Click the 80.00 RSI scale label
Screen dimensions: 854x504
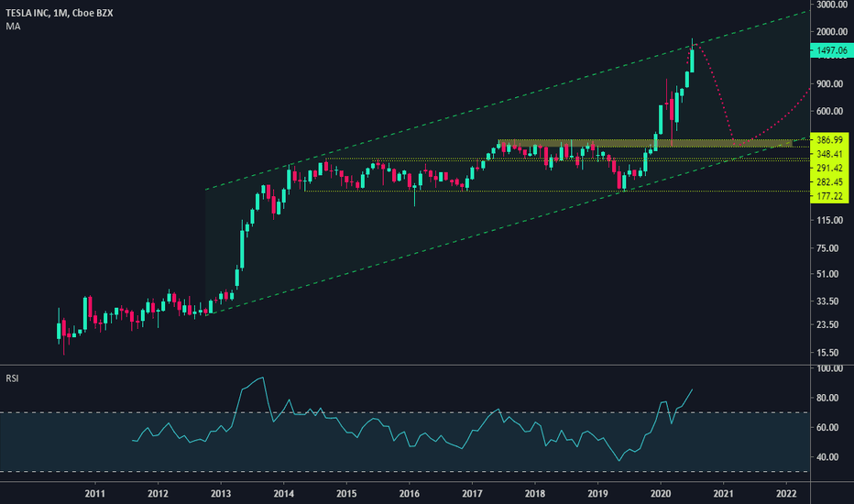(x=827, y=399)
